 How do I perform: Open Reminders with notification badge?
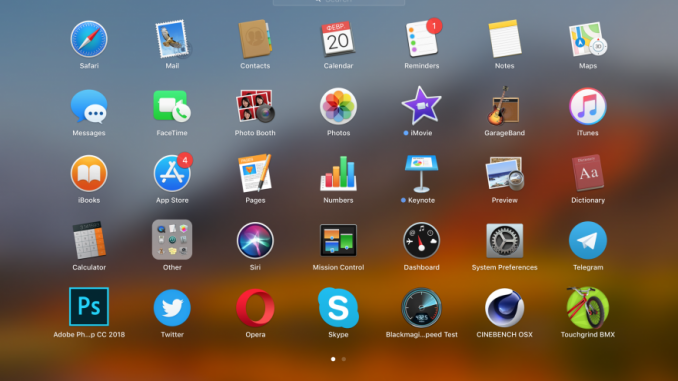click(x=422, y=39)
